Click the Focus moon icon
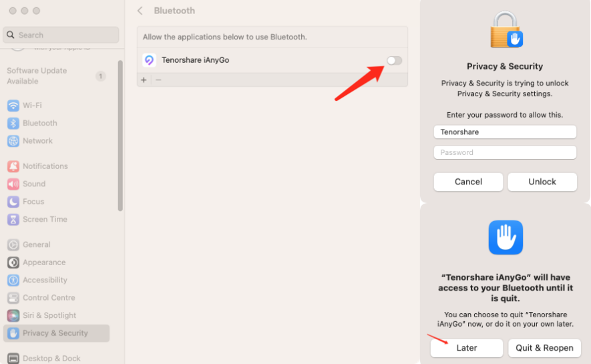591x364 pixels. coord(13,202)
